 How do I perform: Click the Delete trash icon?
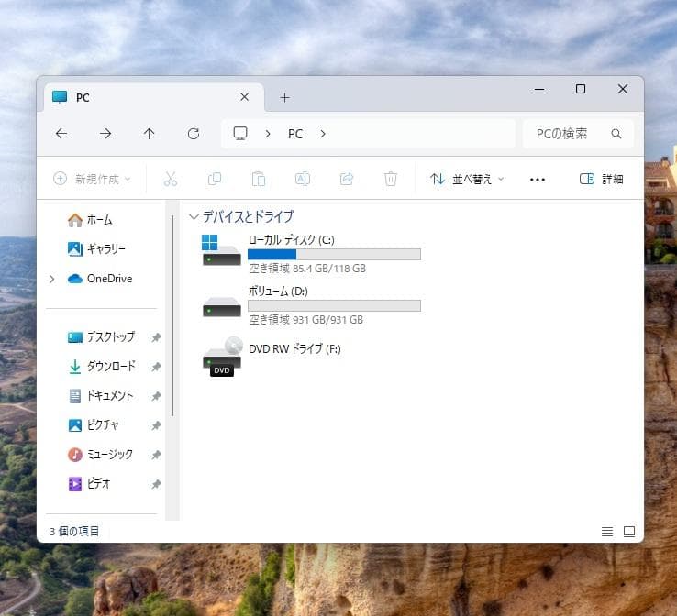391,179
